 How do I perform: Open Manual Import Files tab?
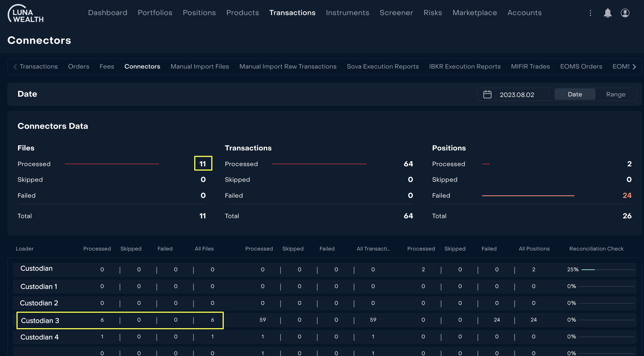(x=200, y=67)
